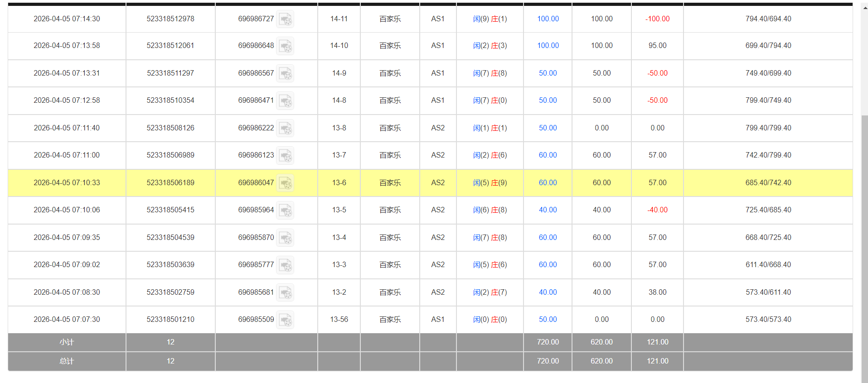View video replay for game 696986222
Viewport: 868px width, 383px height.
click(286, 129)
